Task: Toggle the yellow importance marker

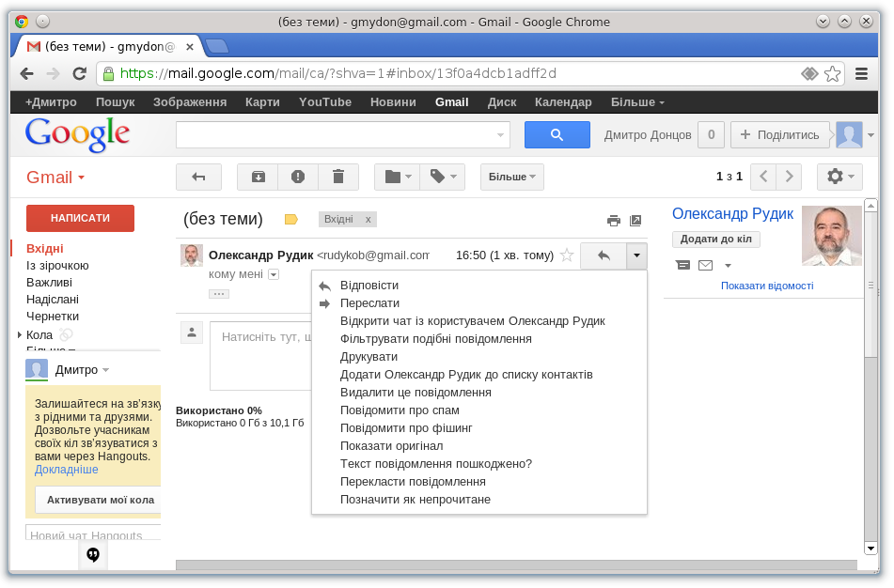Action: click(x=290, y=220)
